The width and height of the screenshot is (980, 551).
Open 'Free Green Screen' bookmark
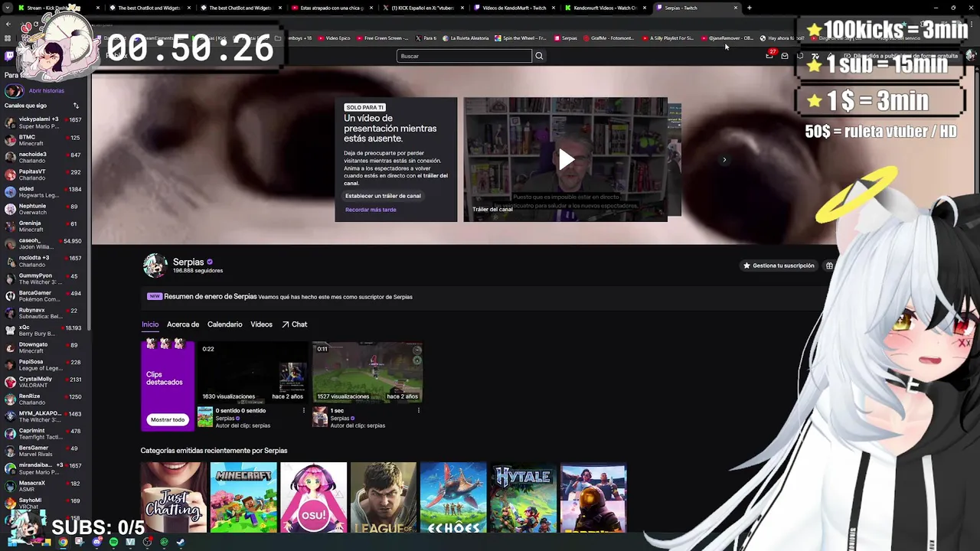point(383,37)
